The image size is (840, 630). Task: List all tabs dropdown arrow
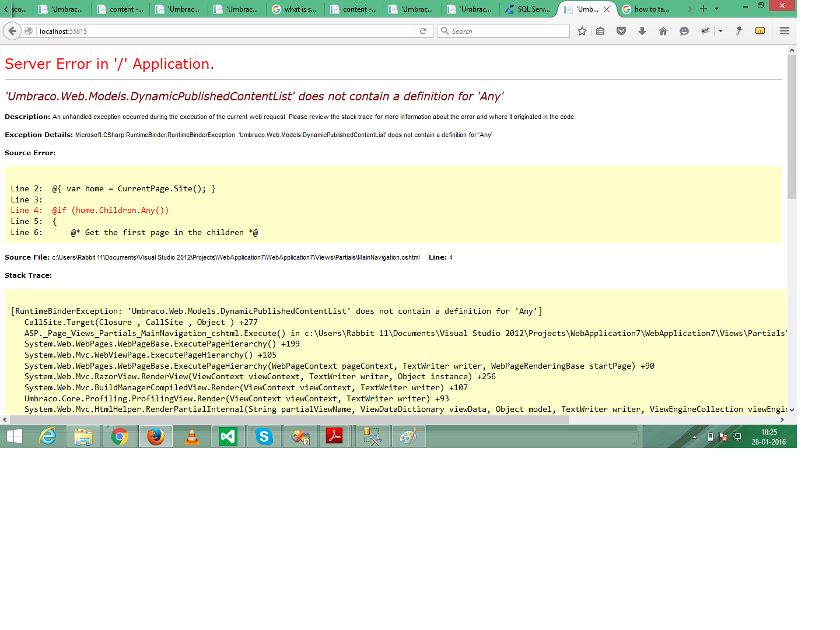point(717,9)
